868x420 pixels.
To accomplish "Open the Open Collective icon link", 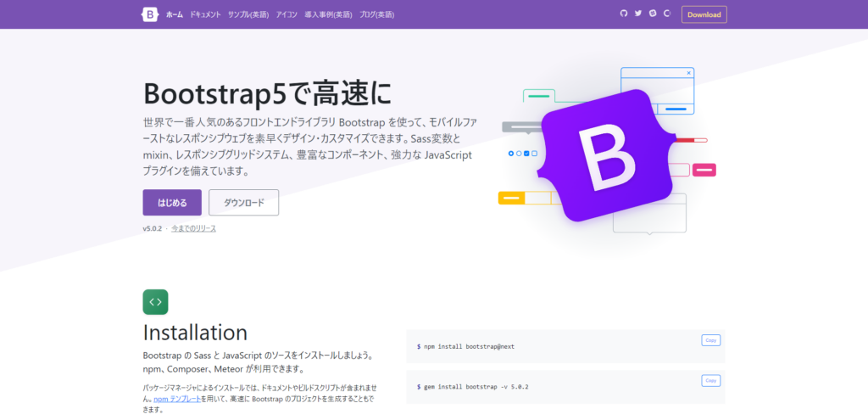I will tap(667, 14).
